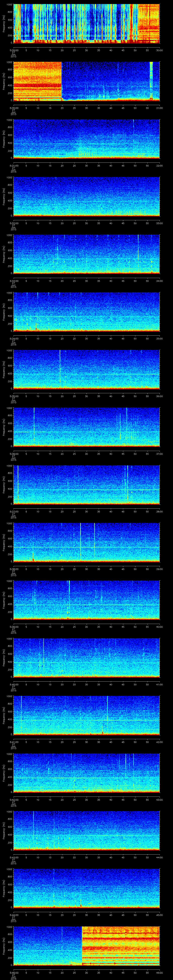The image size is (173, 980).
Task: Open the spectrogram panel starting at 5:40:00
Action: coord(87,657)
